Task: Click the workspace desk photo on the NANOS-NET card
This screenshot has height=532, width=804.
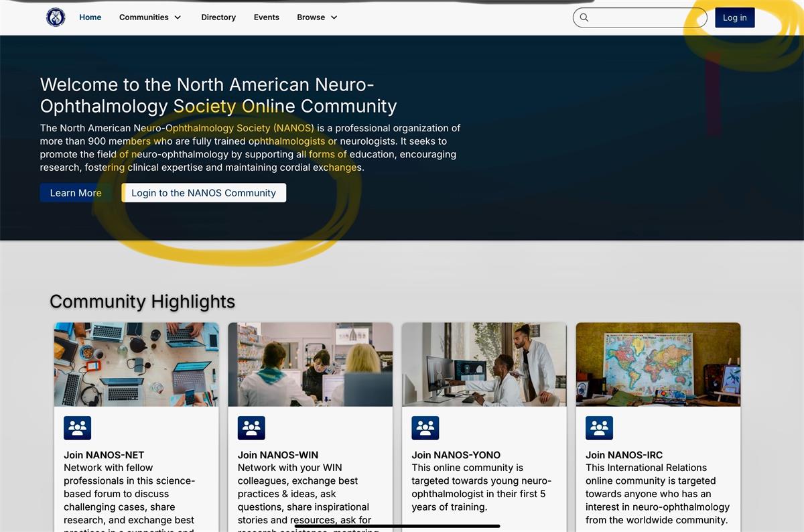Action: 136,364
